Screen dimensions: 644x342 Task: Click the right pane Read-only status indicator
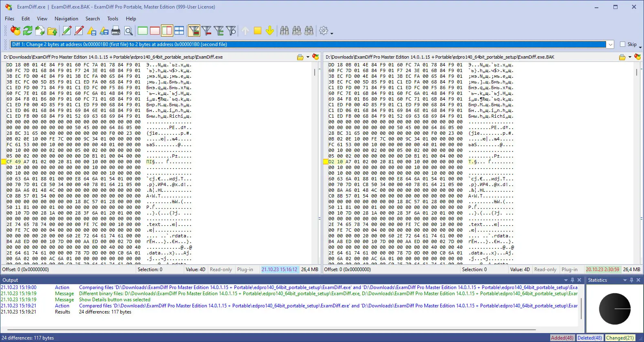(545, 270)
